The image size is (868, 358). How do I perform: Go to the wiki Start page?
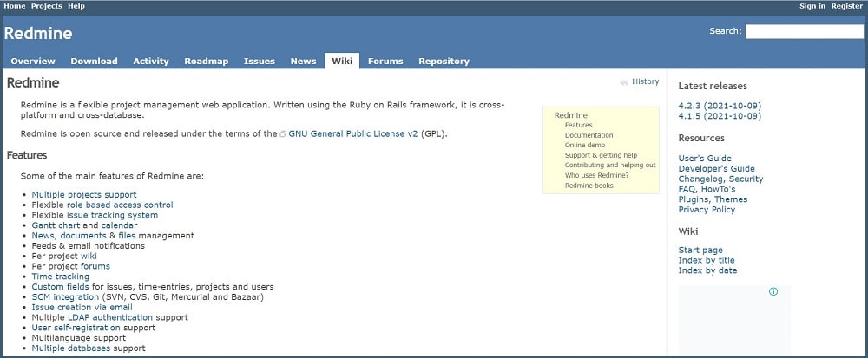pyautogui.click(x=700, y=251)
